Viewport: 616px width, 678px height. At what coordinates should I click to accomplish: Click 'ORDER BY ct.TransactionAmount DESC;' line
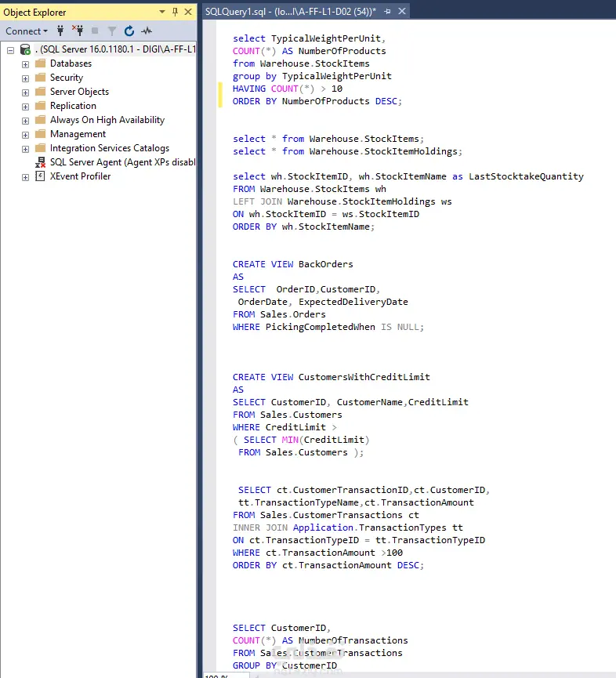click(328, 565)
